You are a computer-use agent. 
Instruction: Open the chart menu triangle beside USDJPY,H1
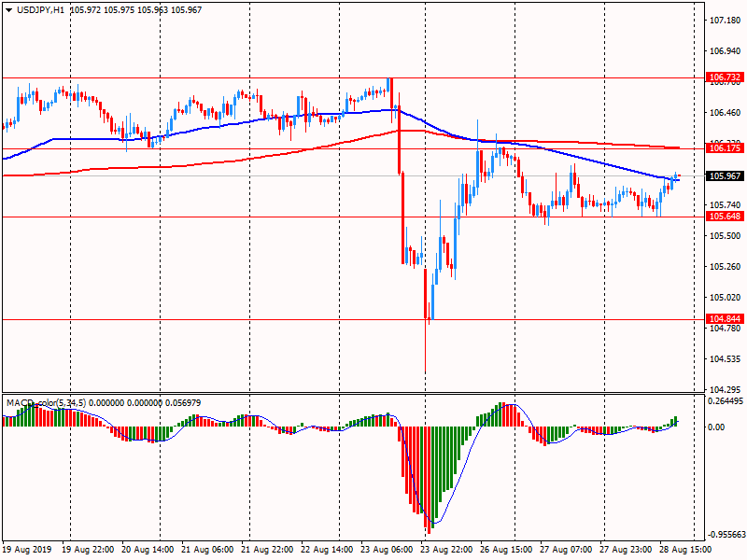click(8, 10)
